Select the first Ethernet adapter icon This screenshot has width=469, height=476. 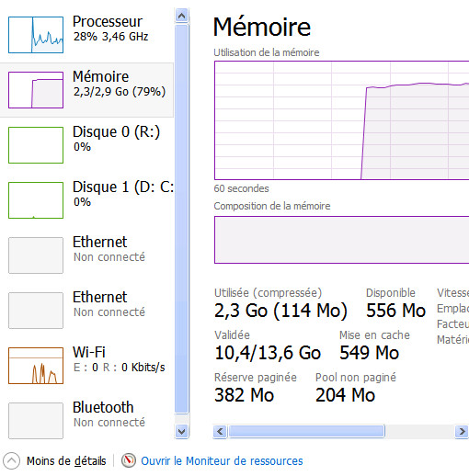point(36,255)
